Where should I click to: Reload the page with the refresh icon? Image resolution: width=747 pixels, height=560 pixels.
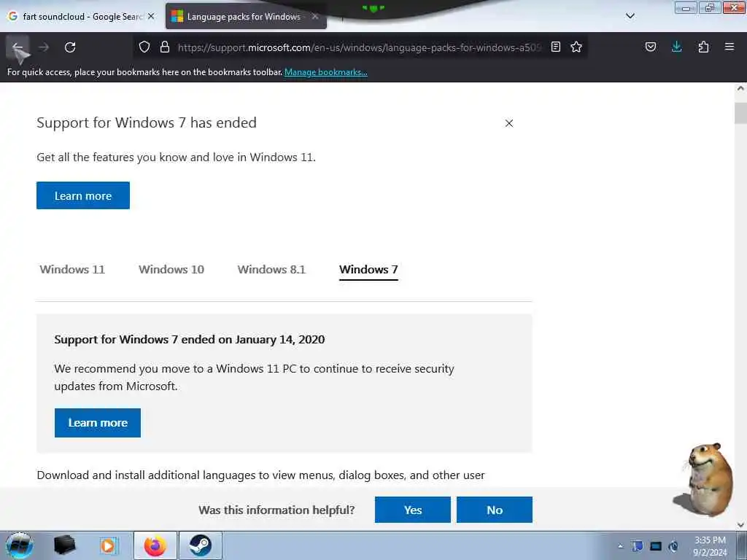tap(70, 47)
